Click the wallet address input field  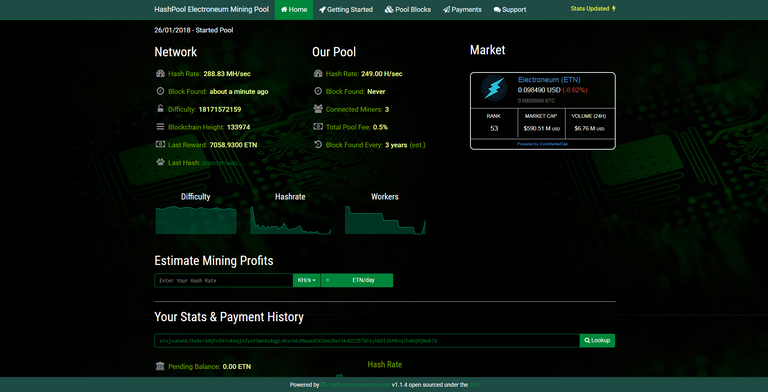[x=367, y=341]
